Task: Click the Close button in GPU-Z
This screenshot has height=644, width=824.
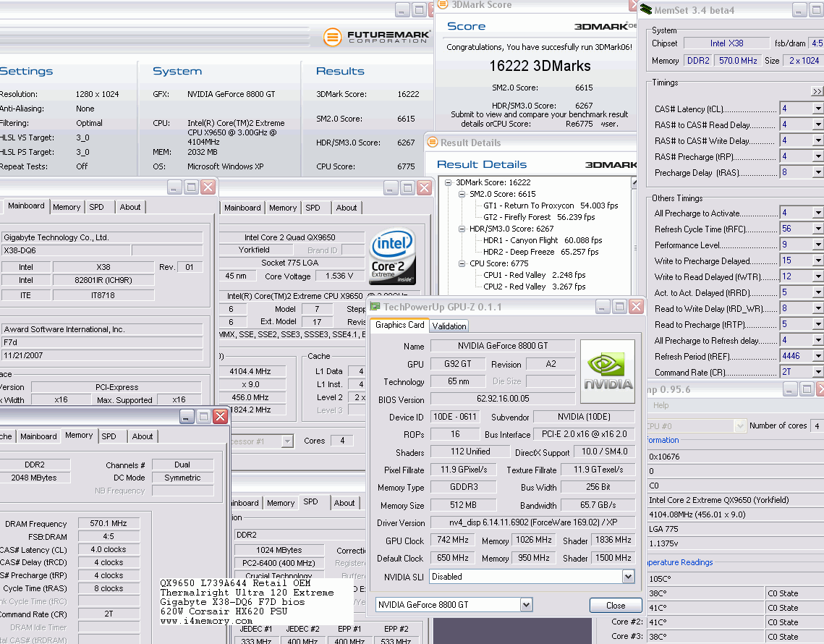Action: click(616, 605)
